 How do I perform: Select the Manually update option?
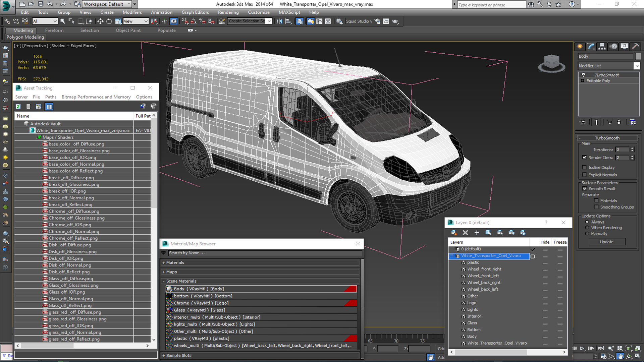pyautogui.click(x=587, y=234)
